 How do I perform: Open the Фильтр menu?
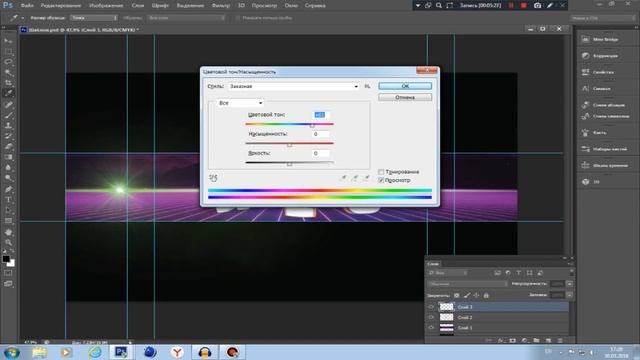[221, 5]
